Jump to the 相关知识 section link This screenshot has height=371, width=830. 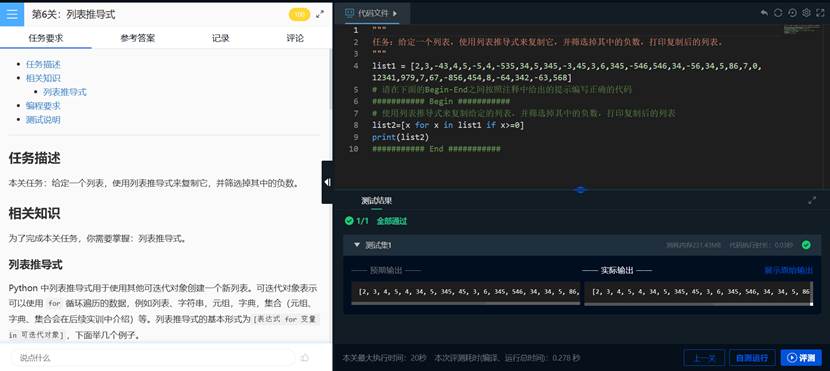pos(43,78)
